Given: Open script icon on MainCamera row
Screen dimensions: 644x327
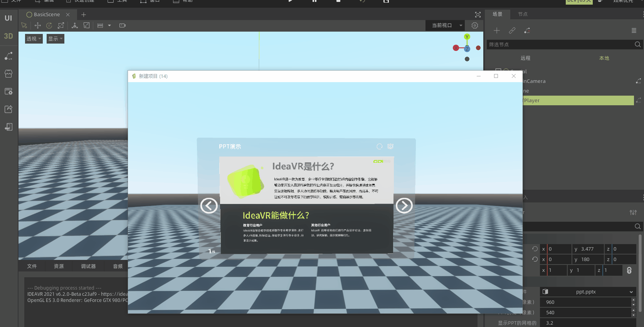Looking at the screenshot, I should tap(638, 81).
